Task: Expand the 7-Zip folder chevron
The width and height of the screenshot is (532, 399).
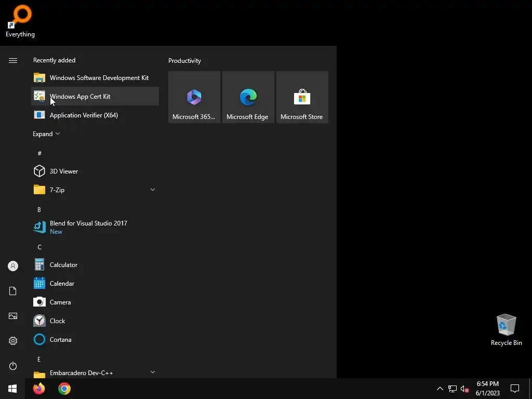Action: [153, 190]
